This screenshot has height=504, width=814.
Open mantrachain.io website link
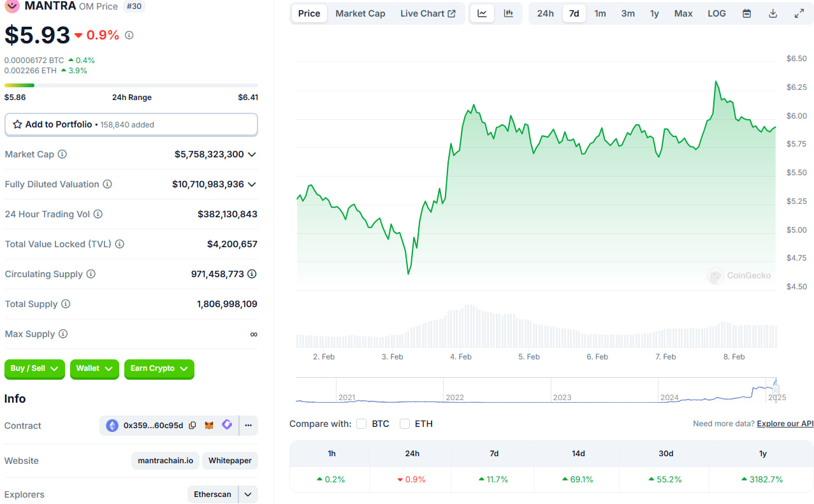point(166,461)
